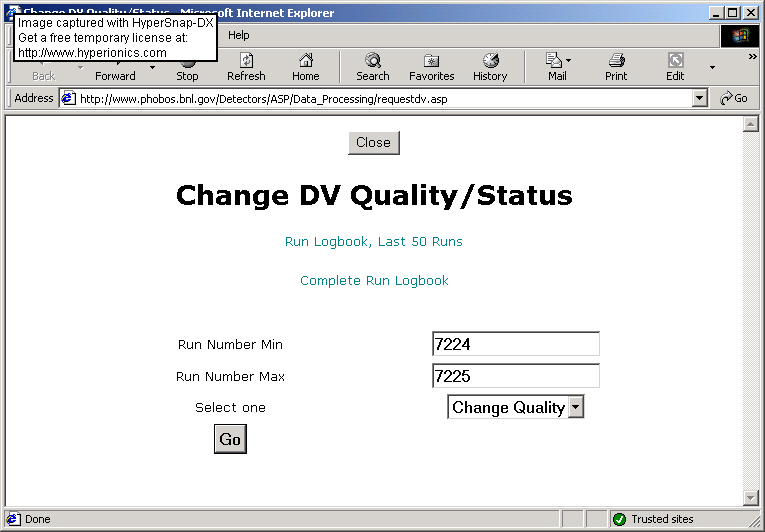Click the URL in the address field

(263, 99)
